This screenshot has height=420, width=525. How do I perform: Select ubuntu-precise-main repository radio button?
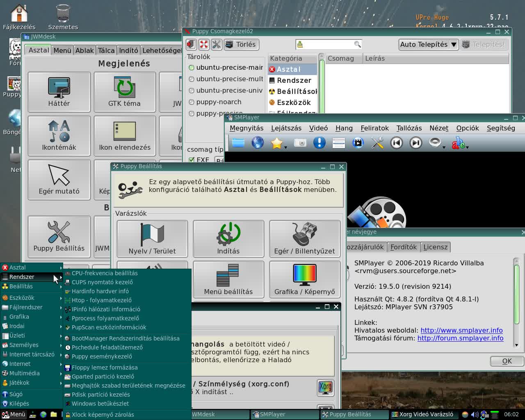point(192,68)
